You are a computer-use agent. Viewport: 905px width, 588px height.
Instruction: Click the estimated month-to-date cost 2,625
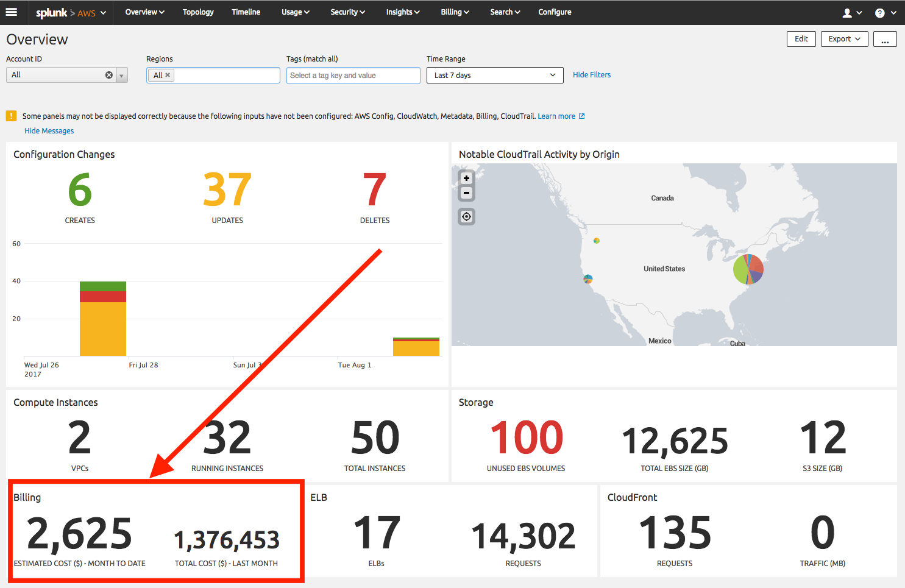(x=79, y=534)
